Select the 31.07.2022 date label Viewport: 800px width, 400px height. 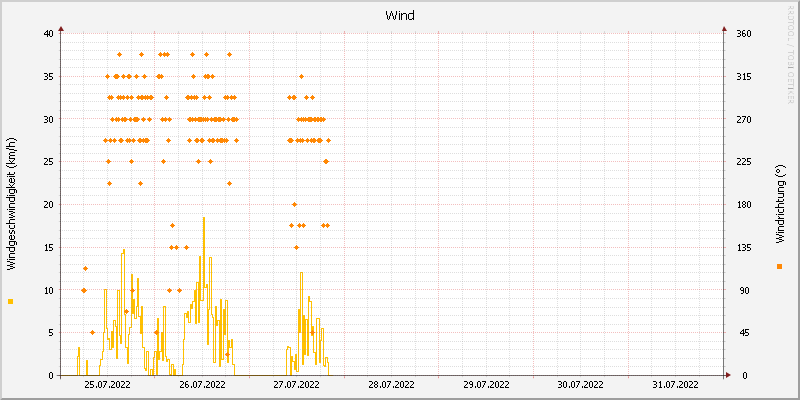pyautogui.click(x=676, y=384)
